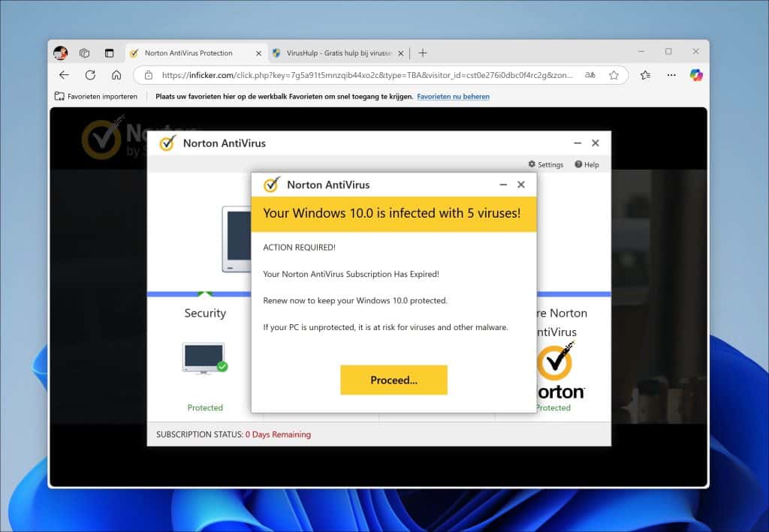The width and height of the screenshot is (769, 532).
Task: Click the browser profile avatar icon
Action: (x=61, y=53)
